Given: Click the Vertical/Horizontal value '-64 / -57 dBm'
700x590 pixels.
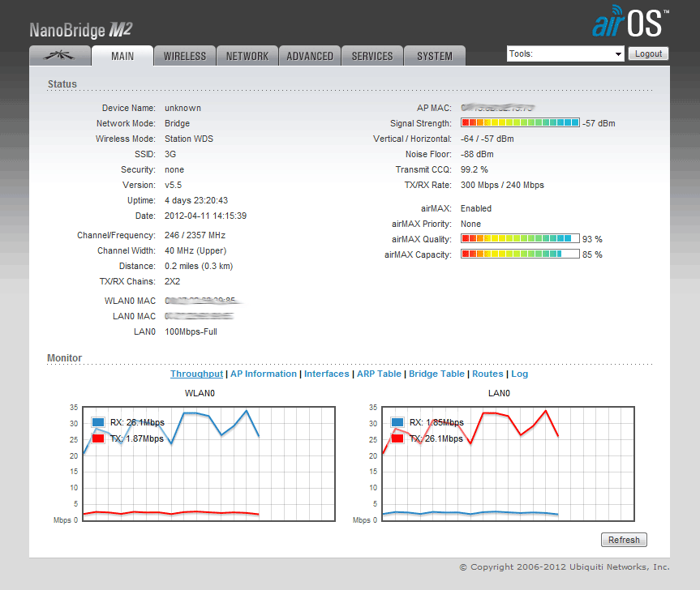Looking at the screenshot, I should (487, 139).
